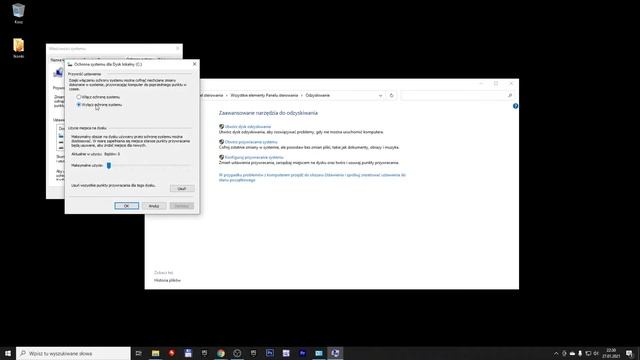Click the volume icon in system tray
The image size is (640, 360).
point(596,353)
